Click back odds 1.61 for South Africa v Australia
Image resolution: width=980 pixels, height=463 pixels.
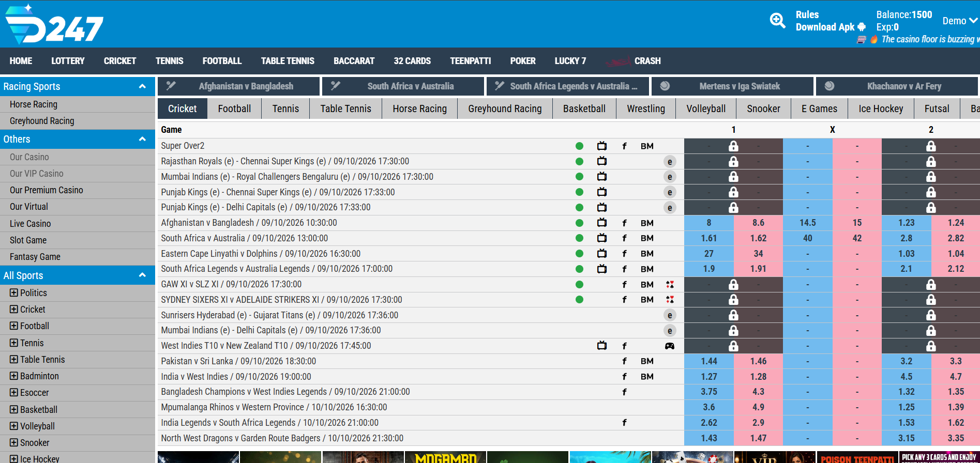(708, 238)
